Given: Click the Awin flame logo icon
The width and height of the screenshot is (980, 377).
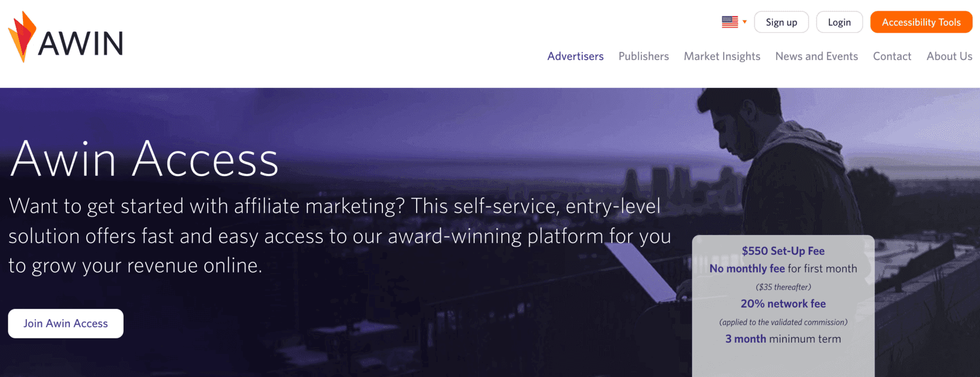Looking at the screenshot, I should (22, 36).
